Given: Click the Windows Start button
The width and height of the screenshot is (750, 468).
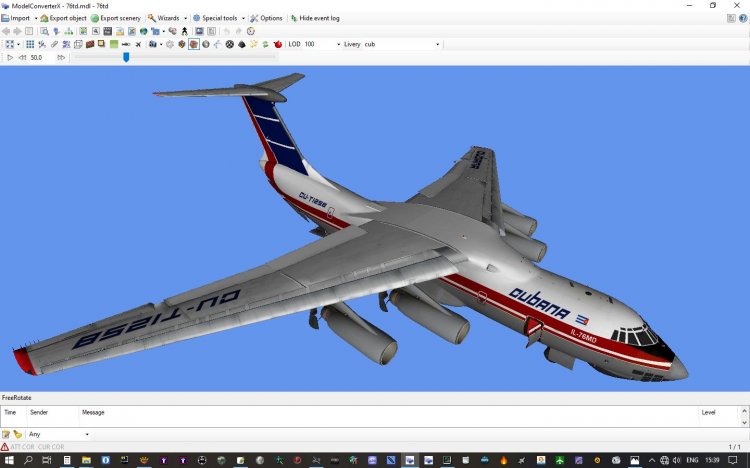Looking at the screenshot, I should [x=10, y=460].
